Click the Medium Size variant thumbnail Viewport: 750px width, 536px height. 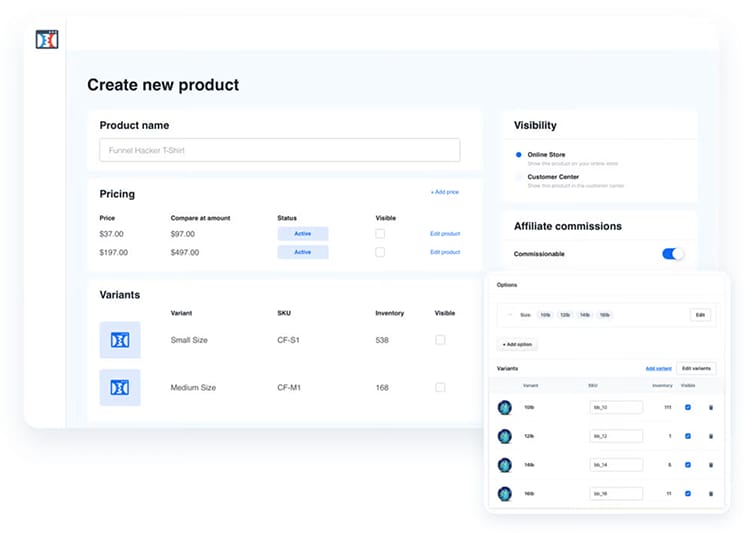120,387
